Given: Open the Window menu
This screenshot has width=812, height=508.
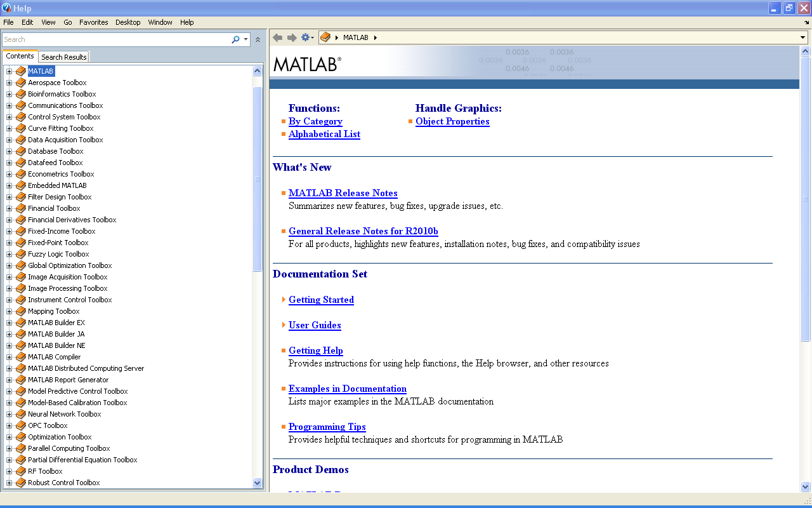Looking at the screenshot, I should (x=160, y=22).
